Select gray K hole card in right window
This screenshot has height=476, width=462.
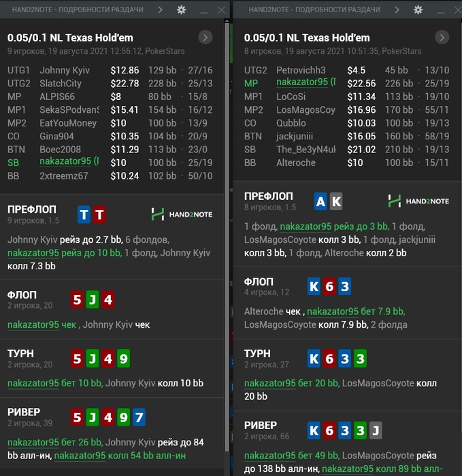336,201
